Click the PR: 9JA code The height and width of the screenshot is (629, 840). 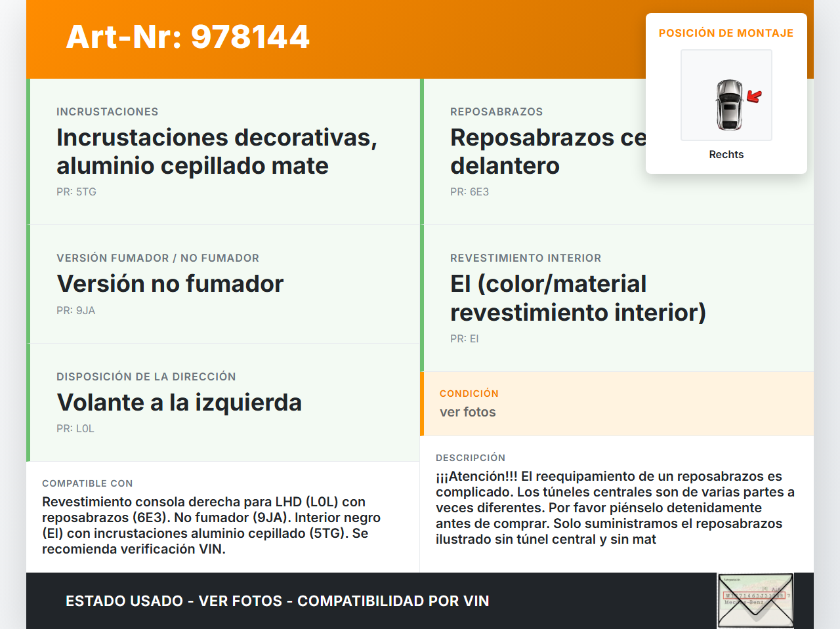[x=75, y=310]
